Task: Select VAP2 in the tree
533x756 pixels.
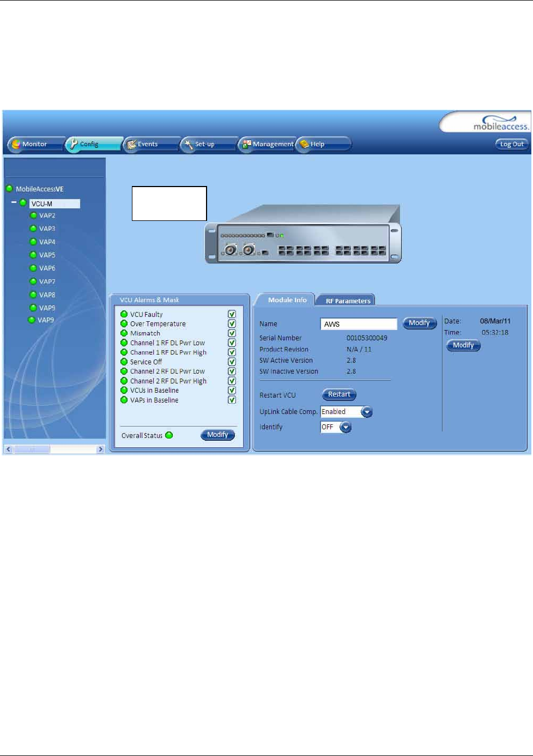Action: (x=47, y=215)
